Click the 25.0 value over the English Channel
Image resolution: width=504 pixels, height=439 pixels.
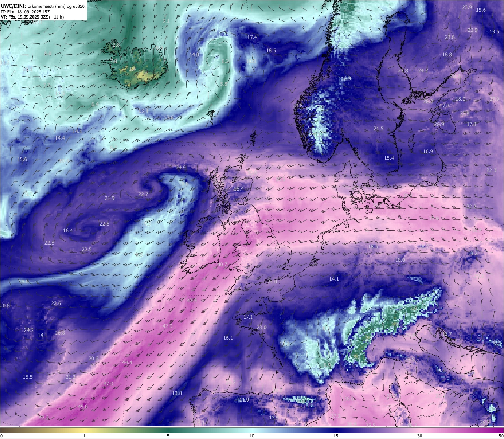pos(272,282)
